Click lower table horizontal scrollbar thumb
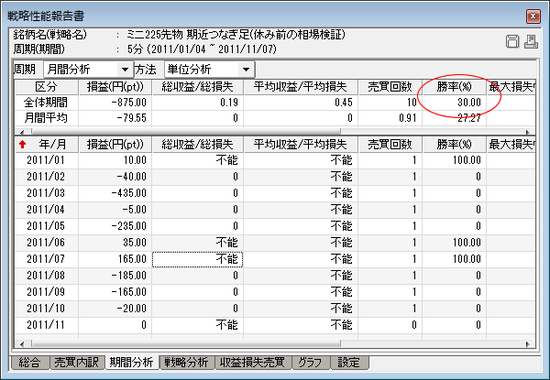This screenshot has height=380, width=550. click(x=186, y=344)
